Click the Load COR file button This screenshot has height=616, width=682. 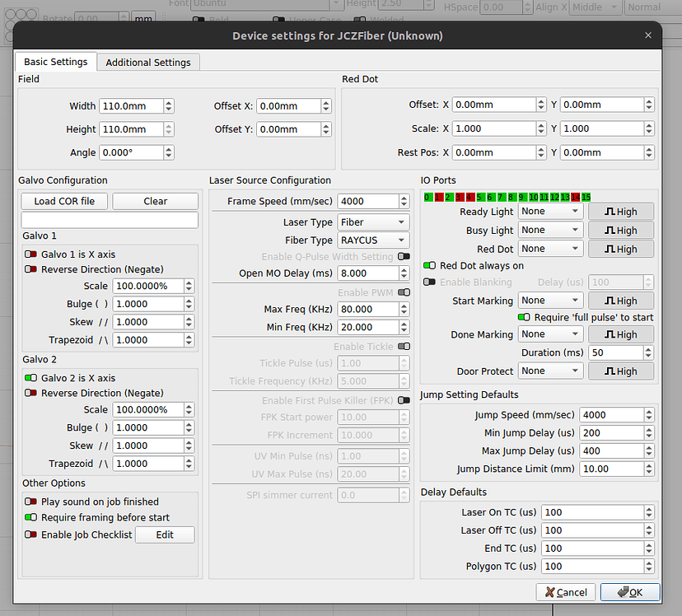click(63, 201)
